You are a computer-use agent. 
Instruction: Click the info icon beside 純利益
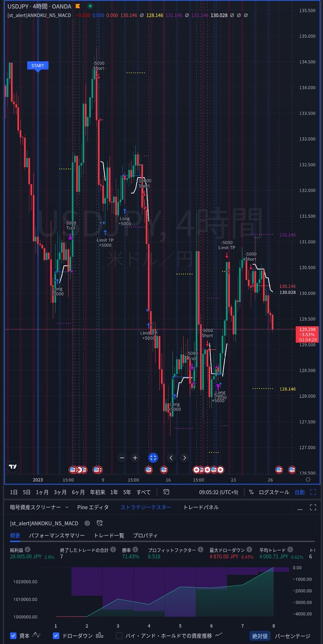point(27,550)
